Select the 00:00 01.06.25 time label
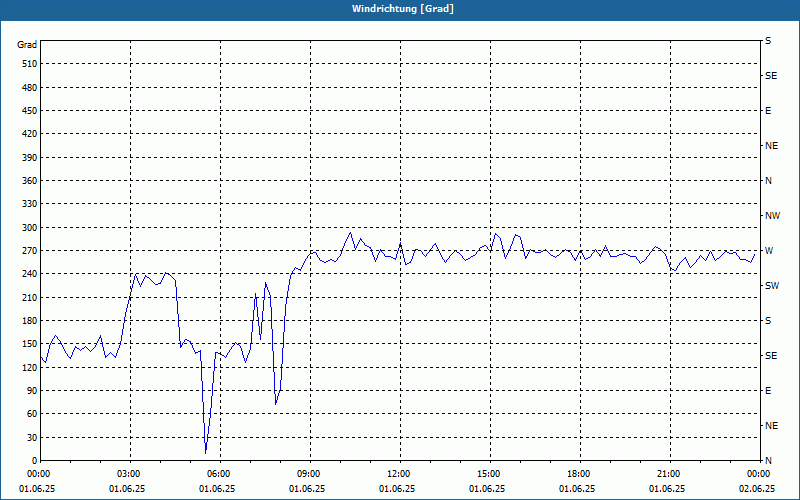 pos(37,481)
